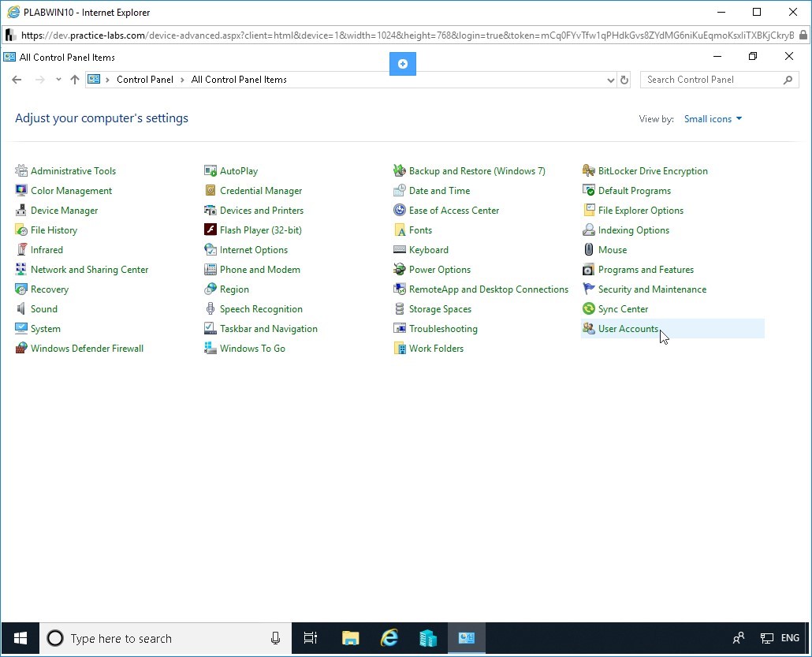Click the Phone and Modem link
This screenshot has height=657, width=812.
[260, 270]
